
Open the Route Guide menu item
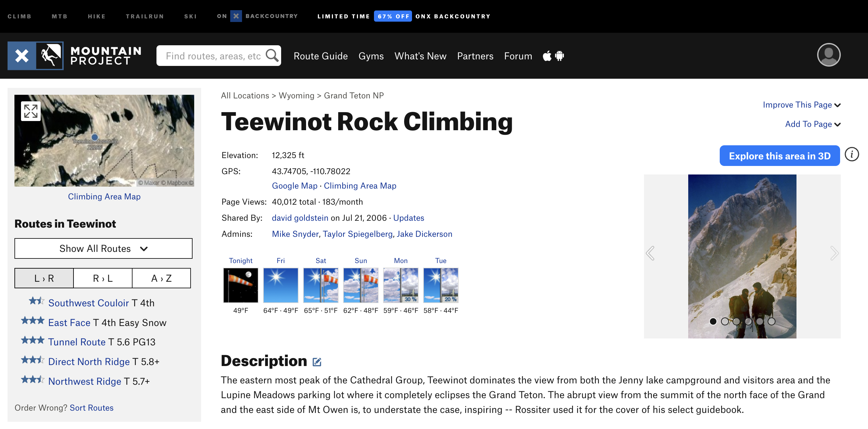coord(320,55)
